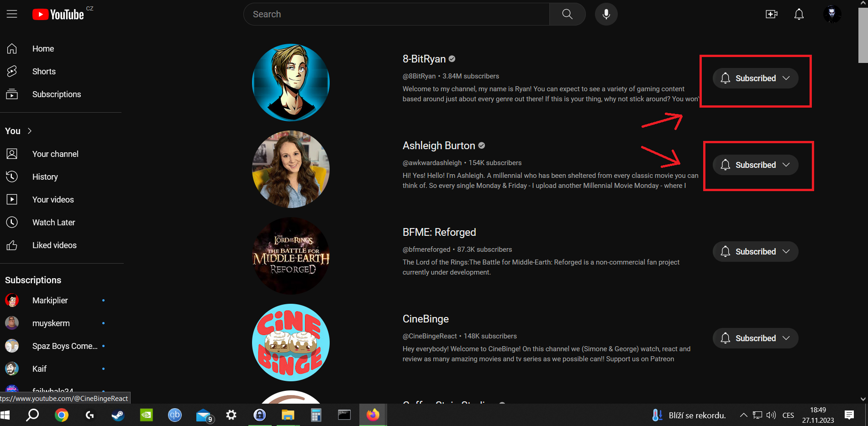This screenshot has width=868, height=426.
Task: Open the hamburger guide menu
Action: click(x=12, y=14)
